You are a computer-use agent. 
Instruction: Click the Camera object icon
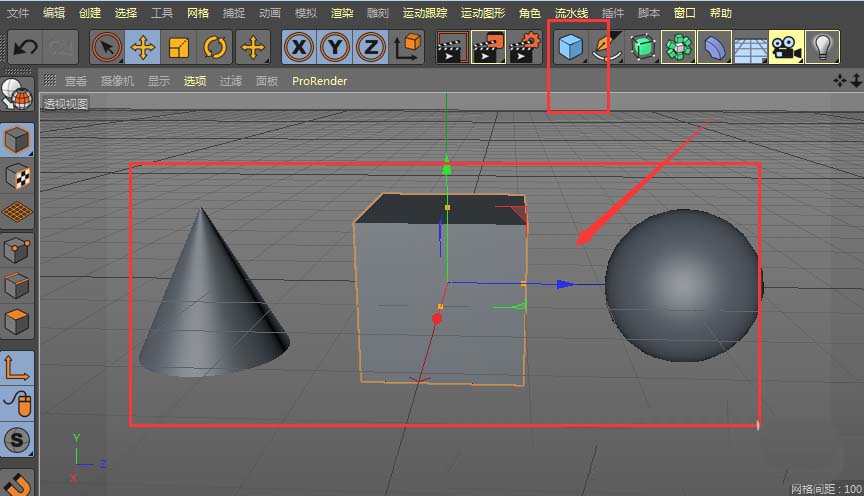click(786, 47)
